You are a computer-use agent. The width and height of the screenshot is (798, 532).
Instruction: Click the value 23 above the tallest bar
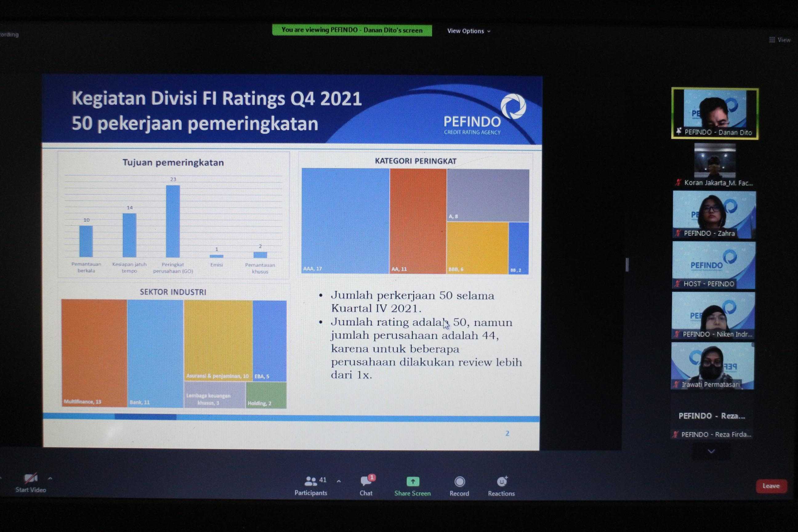[173, 179]
